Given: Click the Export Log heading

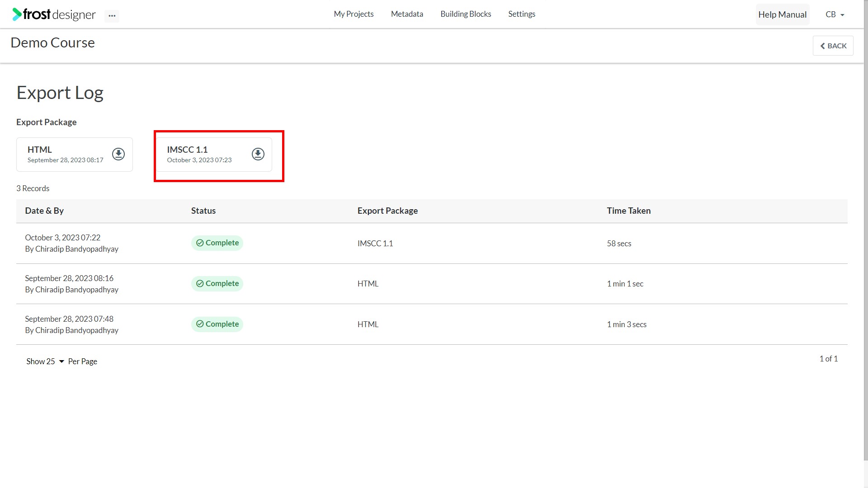Looking at the screenshot, I should click(x=60, y=93).
